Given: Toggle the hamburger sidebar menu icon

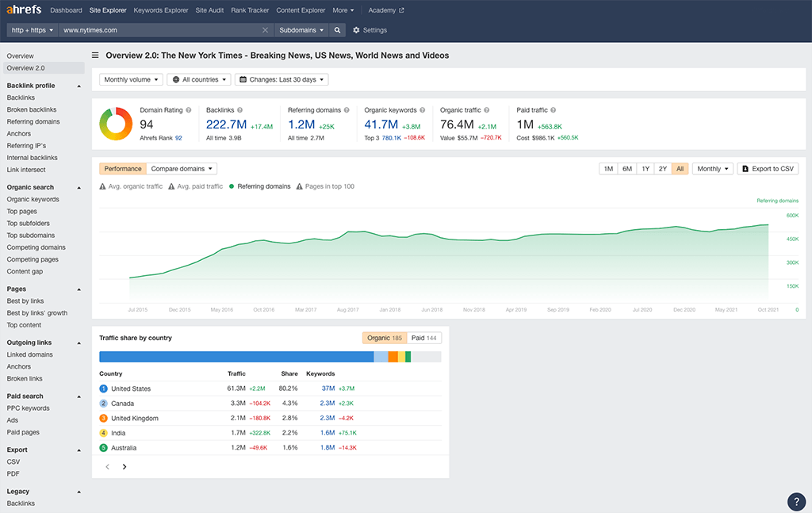Looking at the screenshot, I should coord(95,55).
